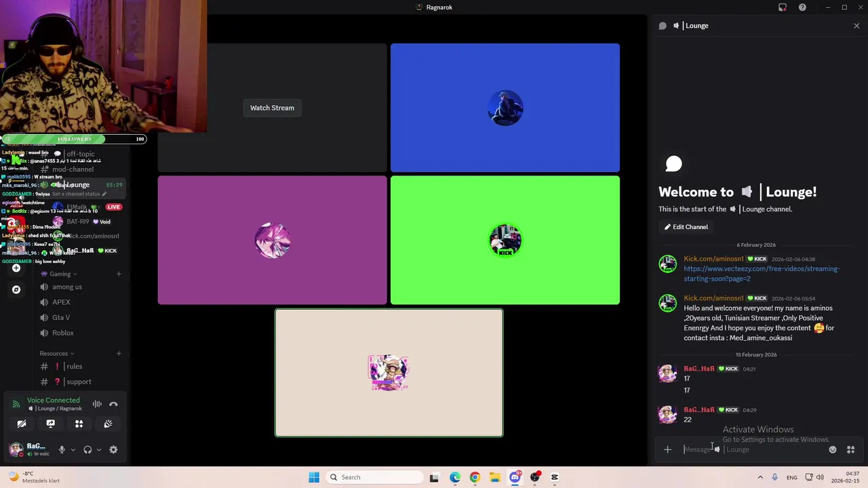Create channel in Gaming category via plus

click(x=119, y=274)
